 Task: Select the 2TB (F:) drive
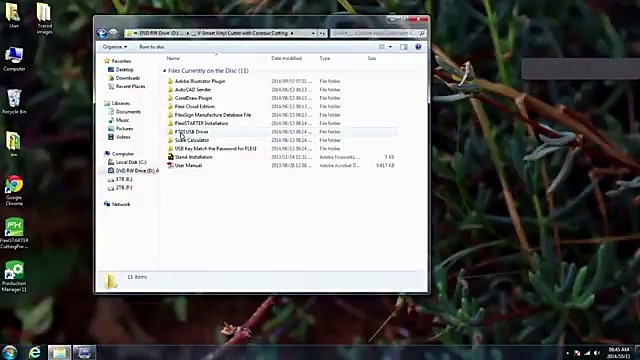click(x=120, y=188)
